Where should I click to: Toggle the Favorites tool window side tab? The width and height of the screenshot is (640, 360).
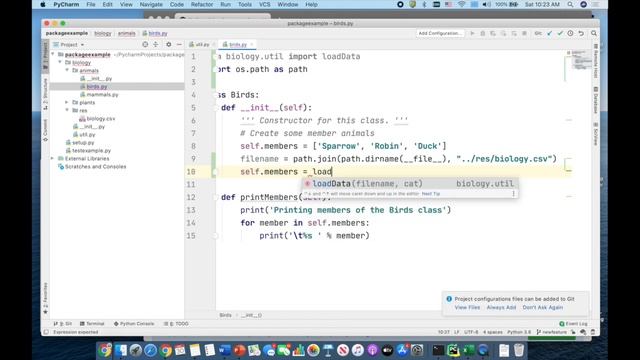[x=45, y=298]
